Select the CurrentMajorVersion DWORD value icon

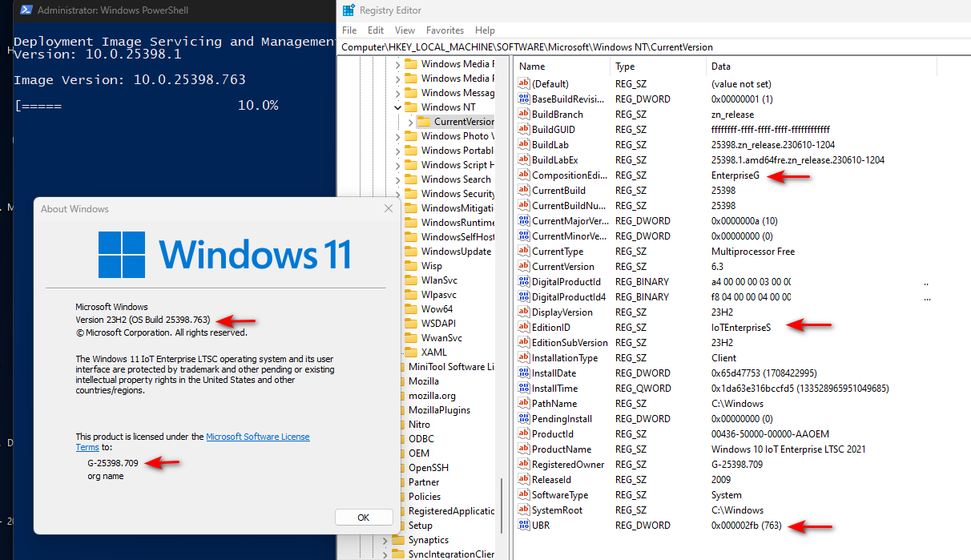[524, 221]
